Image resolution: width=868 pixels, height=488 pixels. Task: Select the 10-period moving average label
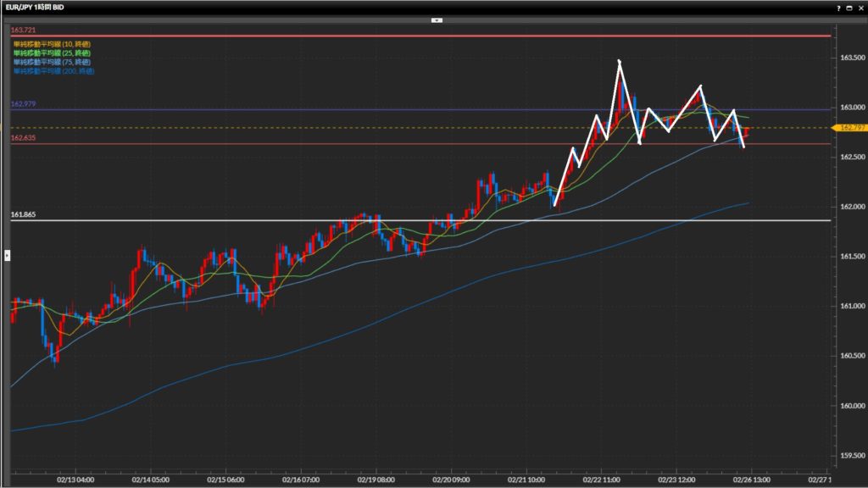point(51,42)
